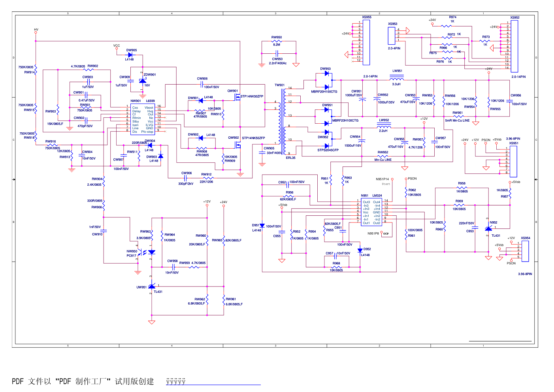This screenshot has height=392, width=554.
Task: Select the N951 LM324 op-amp block
Action: 371,212
